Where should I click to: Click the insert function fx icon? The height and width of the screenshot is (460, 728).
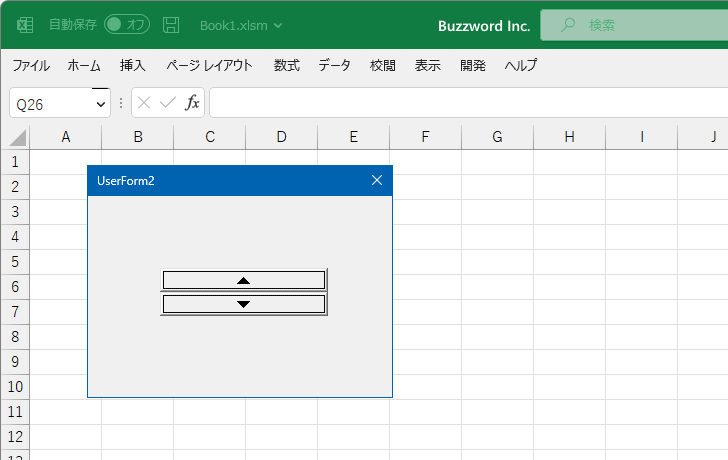click(x=192, y=102)
